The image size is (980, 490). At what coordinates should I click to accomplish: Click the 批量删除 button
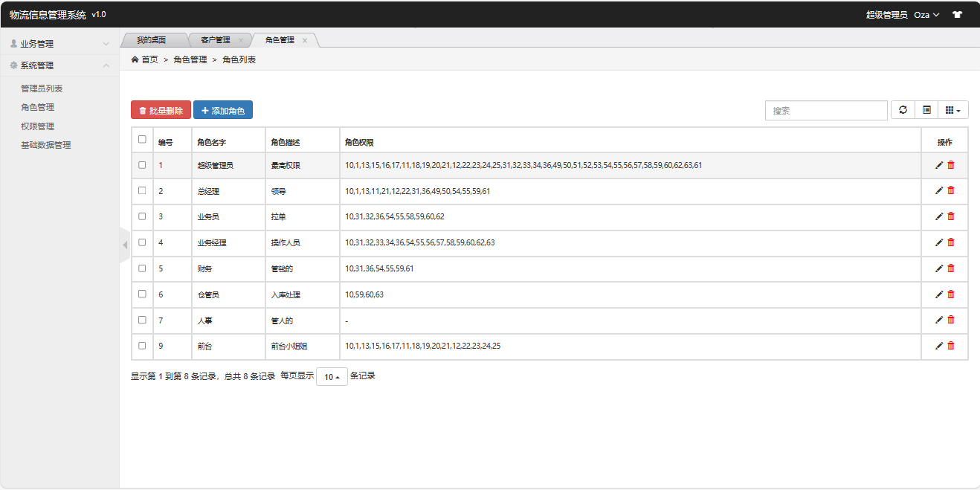coord(161,110)
